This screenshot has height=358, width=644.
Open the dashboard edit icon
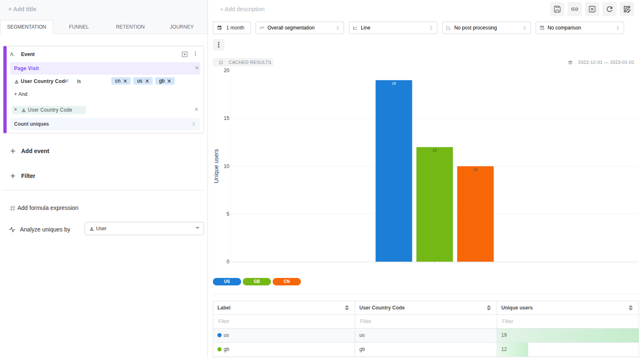coord(627,9)
